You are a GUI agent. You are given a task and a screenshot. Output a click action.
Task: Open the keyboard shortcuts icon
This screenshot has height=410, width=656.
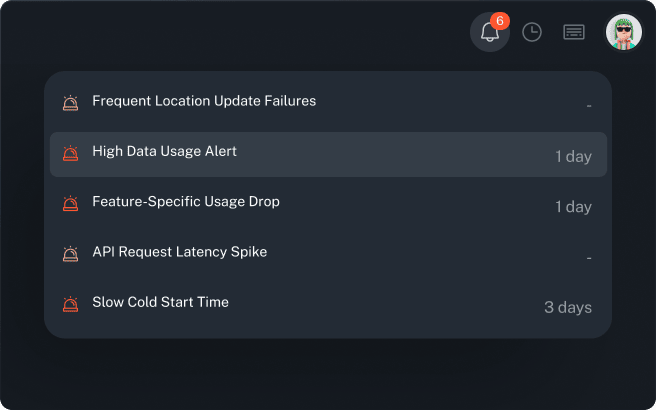click(574, 33)
